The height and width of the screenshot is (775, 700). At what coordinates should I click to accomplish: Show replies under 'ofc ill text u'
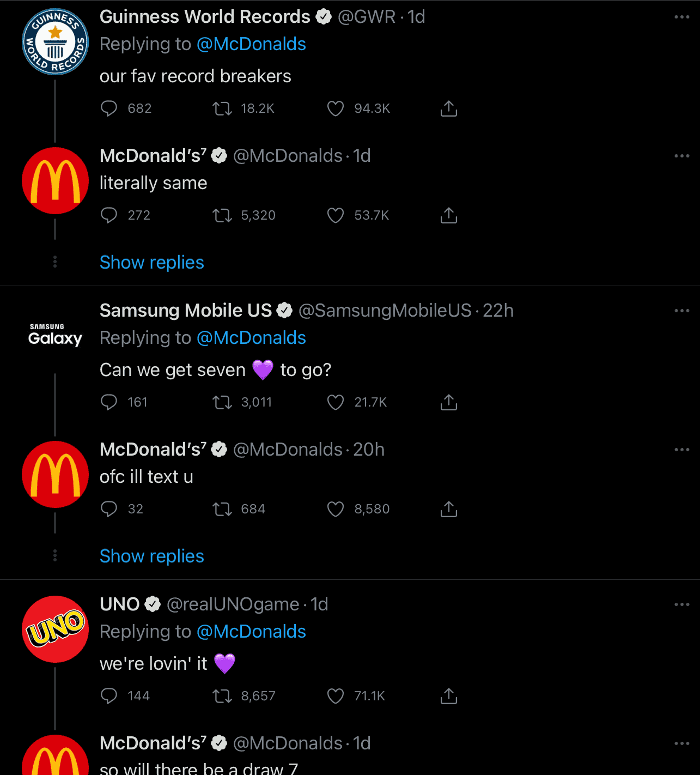tap(151, 556)
